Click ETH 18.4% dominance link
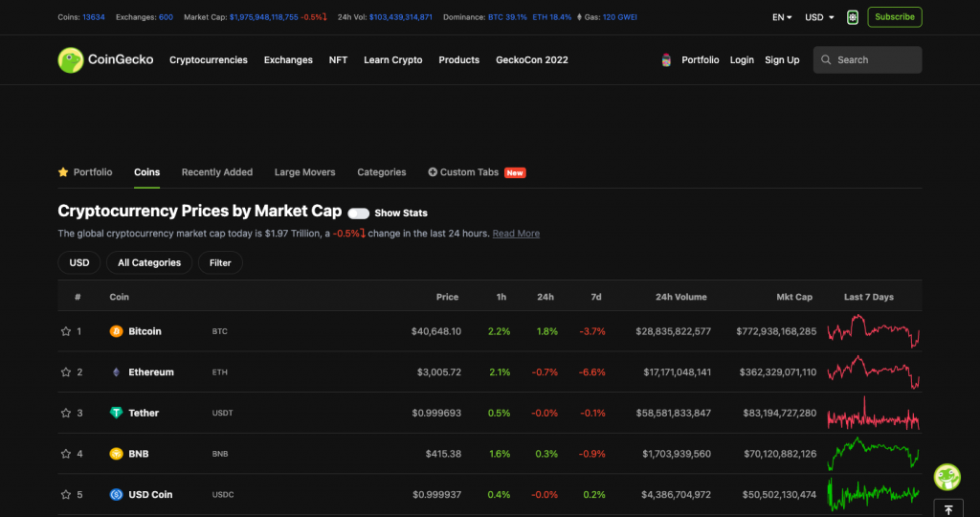Image resolution: width=980 pixels, height=517 pixels. click(x=552, y=17)
